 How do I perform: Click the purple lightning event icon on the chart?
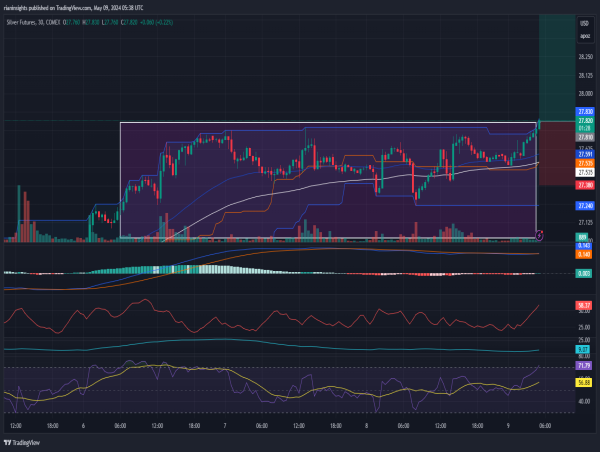(539, 235)
